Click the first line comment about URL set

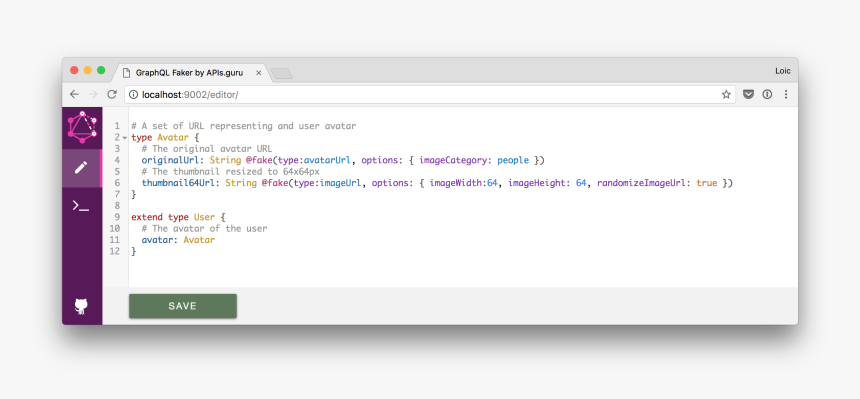(x=244, y=126)
